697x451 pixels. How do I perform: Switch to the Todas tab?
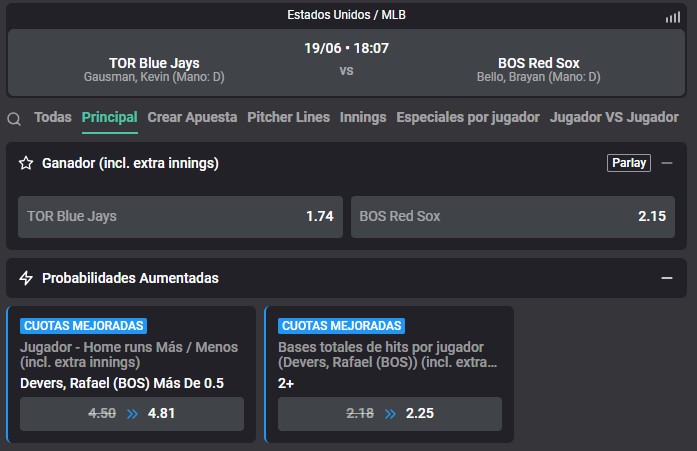coord(52,117)
